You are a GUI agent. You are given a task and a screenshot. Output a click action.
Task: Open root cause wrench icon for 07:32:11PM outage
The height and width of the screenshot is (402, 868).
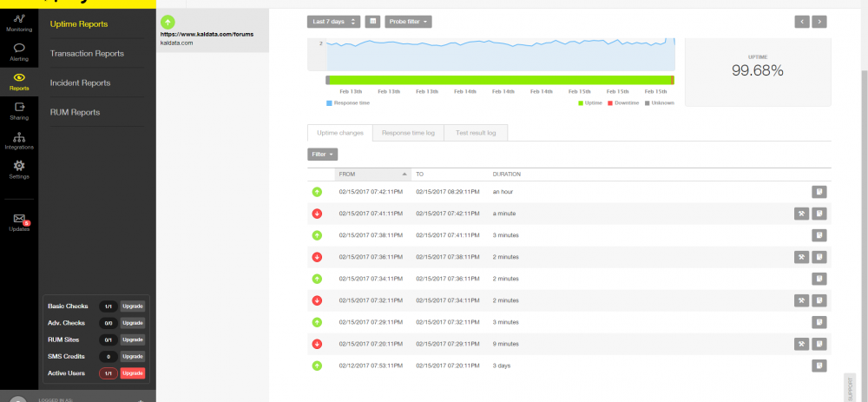coord(801,300)
